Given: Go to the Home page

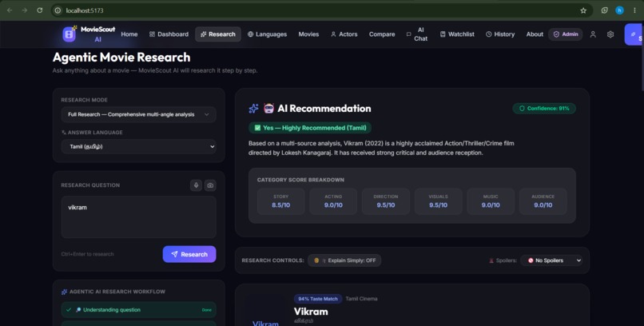Looking at the screenshot, I should 129,34.
